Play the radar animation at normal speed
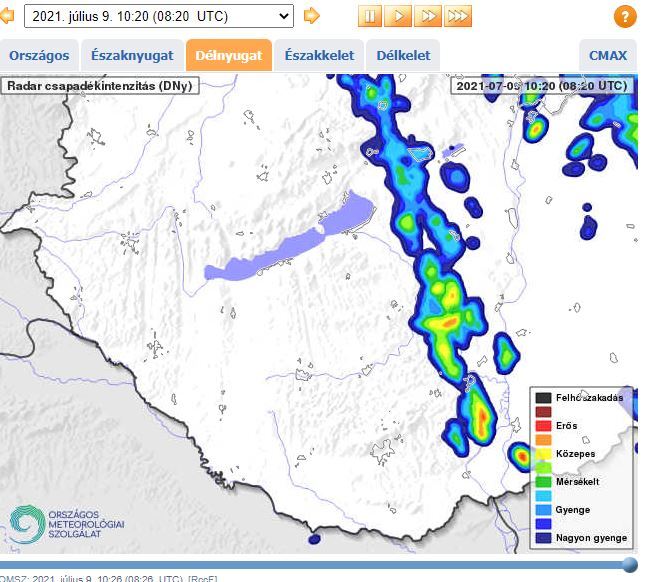Screen dimensions: 645x582 399,16
